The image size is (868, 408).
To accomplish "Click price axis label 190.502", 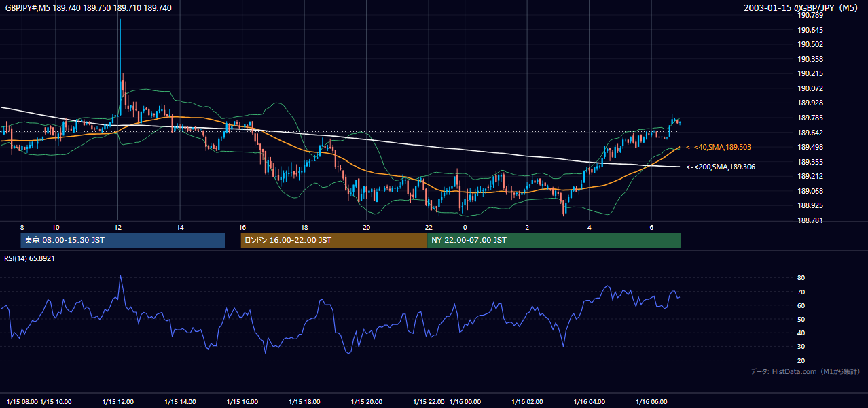I will [811, 44].
